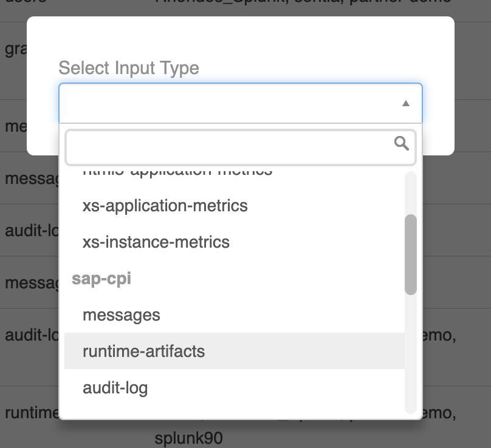Click the background row starting with runtime
Screen dimensions: 491x448
(x=30, y=413)
